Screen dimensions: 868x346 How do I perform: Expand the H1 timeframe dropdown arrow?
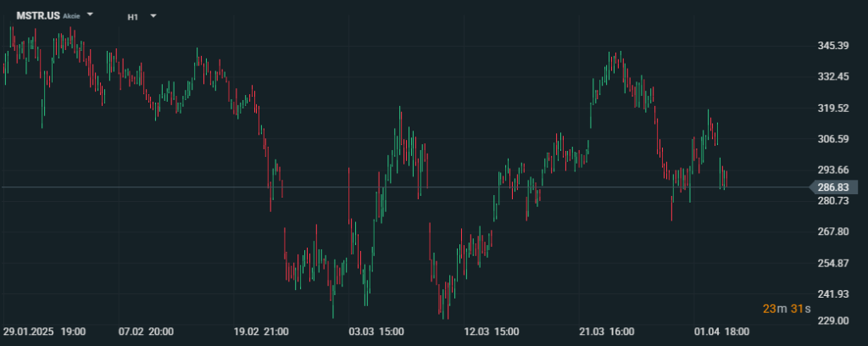153,15
